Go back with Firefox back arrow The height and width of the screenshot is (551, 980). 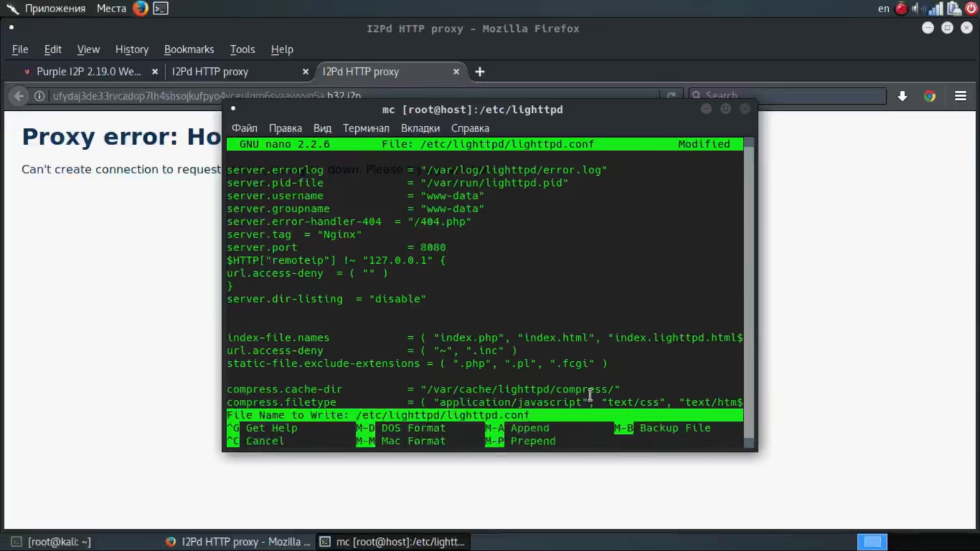19,96
